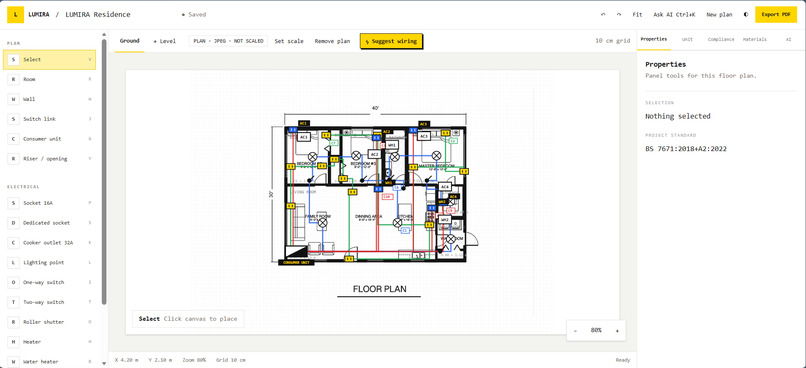The height and width of the screenshot is (368, 806).
Task: Select the WH2 water heater box
Action: tap(445, 220)
